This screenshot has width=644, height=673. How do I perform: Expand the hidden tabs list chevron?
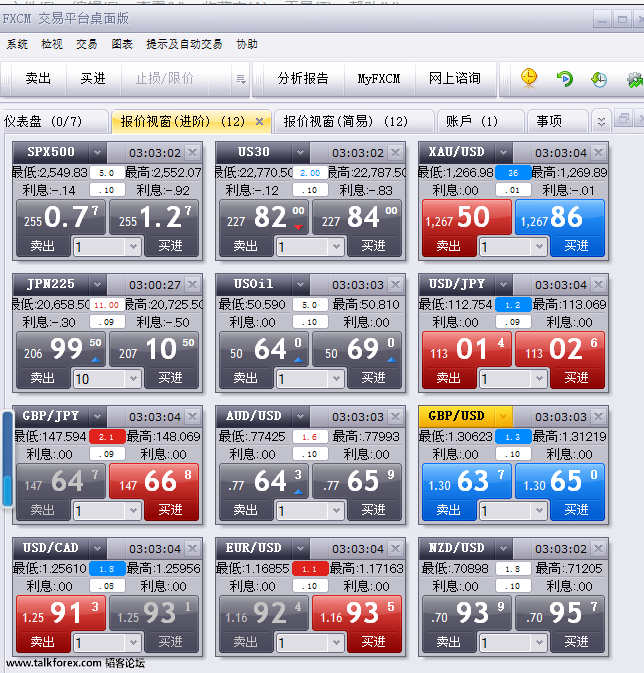(x=601, y=122)
